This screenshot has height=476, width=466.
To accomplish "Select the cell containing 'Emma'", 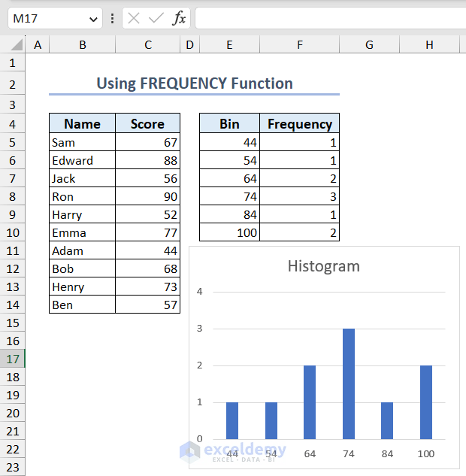I will pyautogui.click(x=82, y=232).
